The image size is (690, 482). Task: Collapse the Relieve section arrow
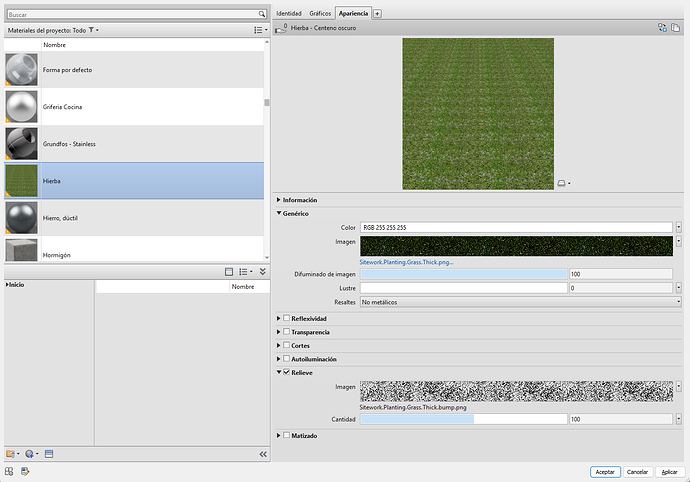coord(279,372)
